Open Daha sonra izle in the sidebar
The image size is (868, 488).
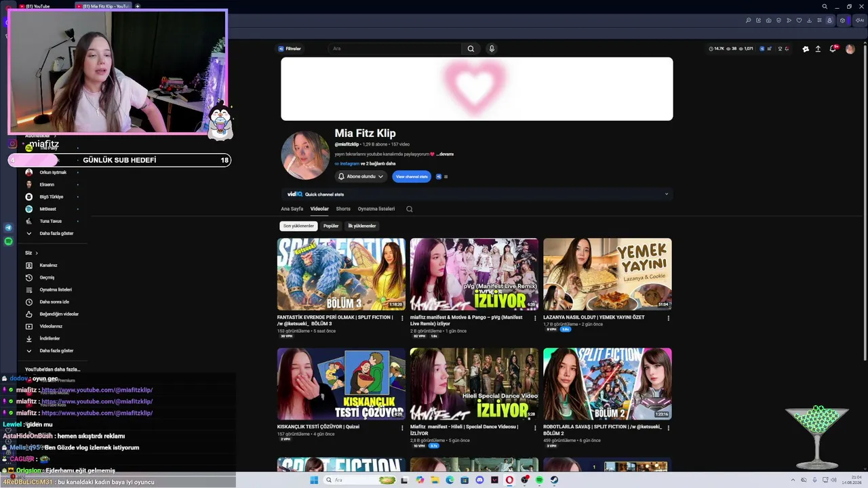coord(54,302)
